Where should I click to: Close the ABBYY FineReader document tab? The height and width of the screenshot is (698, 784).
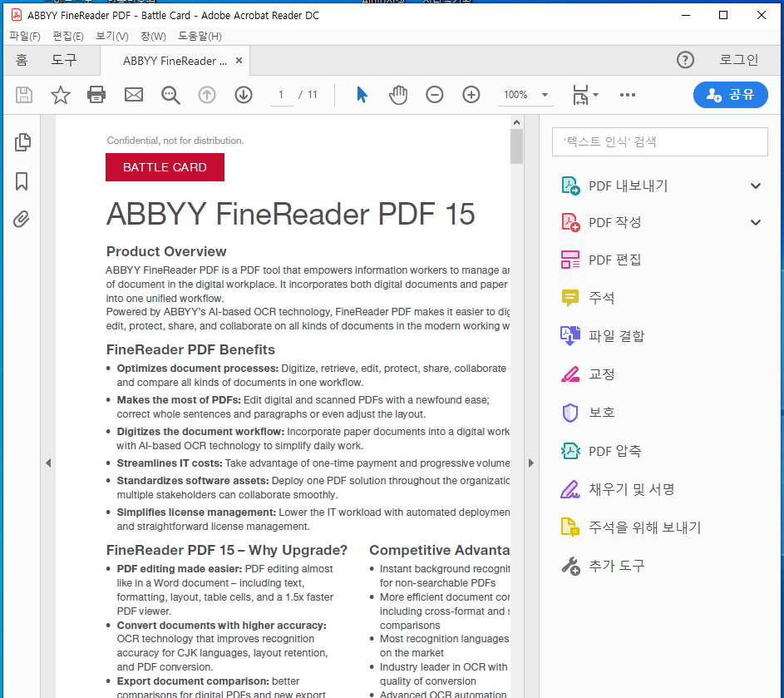(239, 61)
